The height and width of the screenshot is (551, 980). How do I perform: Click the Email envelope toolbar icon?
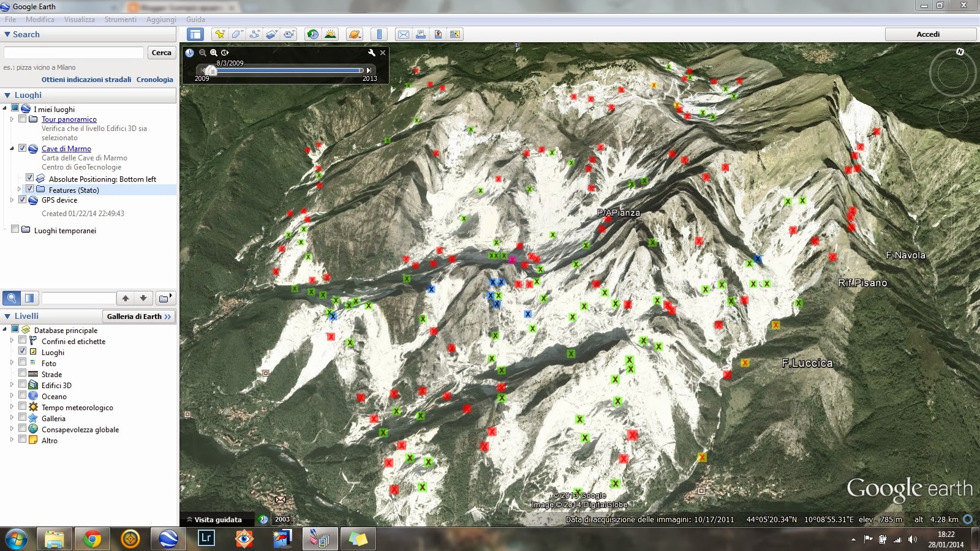click(404, 34)
